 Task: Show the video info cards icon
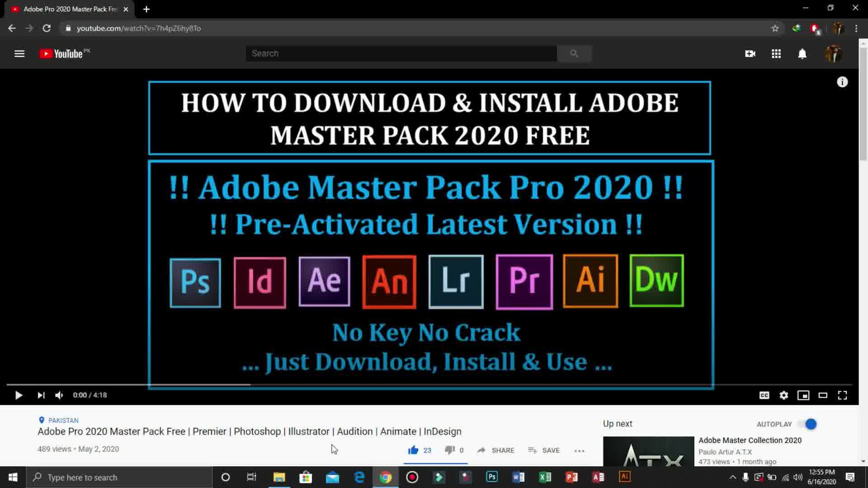pos(842,82)
